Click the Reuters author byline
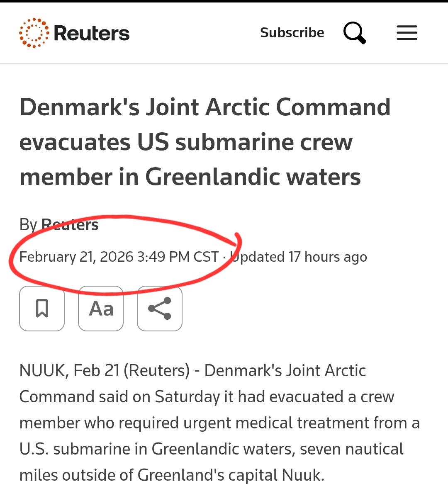This screenshot has width=448, height=496. click(70, 225)
